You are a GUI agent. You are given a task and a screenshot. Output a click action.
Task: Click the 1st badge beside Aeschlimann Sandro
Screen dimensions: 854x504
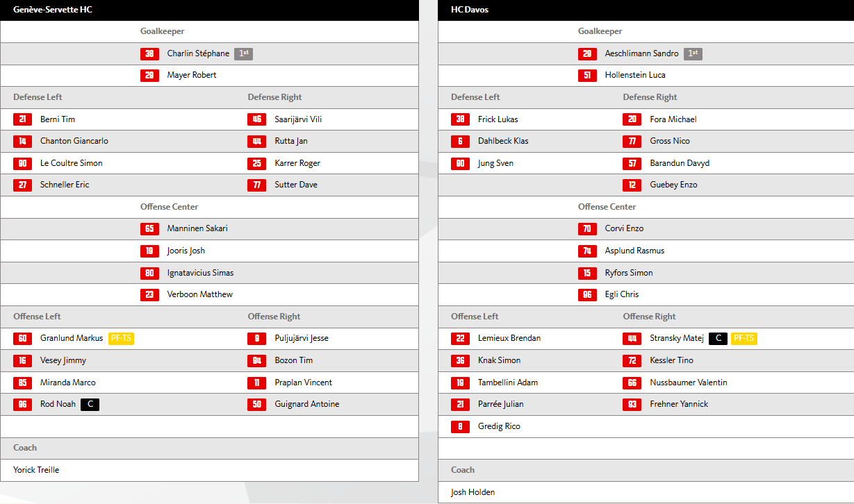point(693,53)
